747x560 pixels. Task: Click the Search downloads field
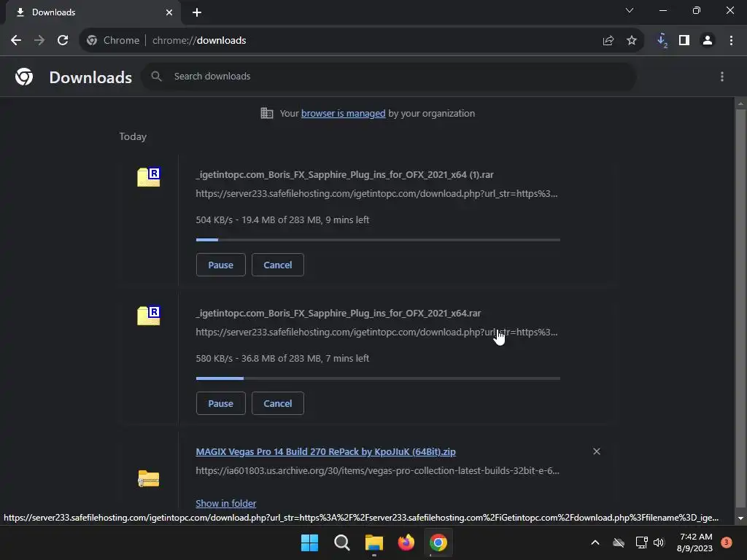pos(388,76)
